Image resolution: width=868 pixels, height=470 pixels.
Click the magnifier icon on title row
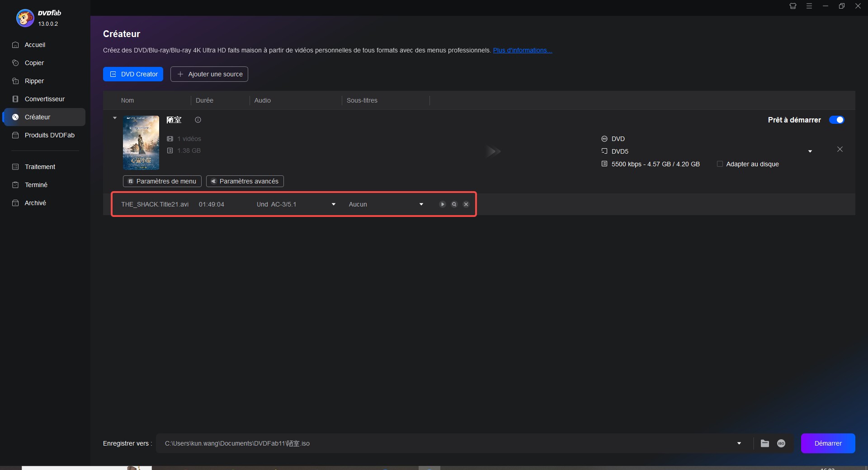coord(454,204)
